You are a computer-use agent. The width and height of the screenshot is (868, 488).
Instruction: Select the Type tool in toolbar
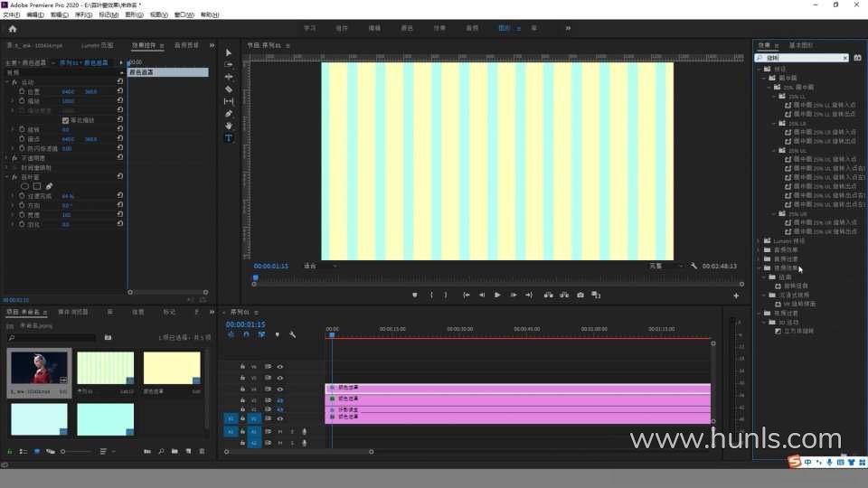[229, 138]
